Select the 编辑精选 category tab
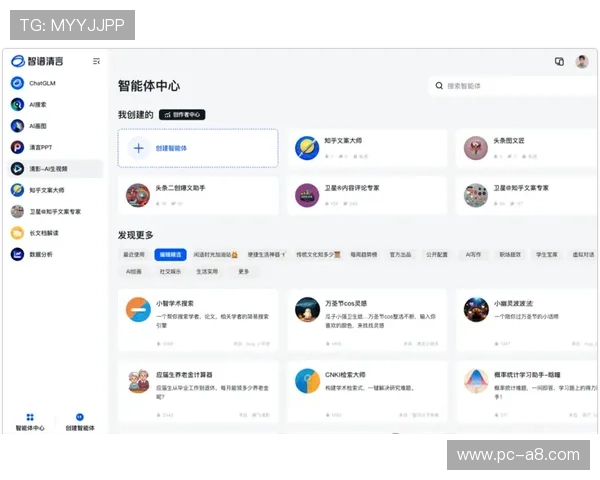Viewport: 600px width, 480px height. tap(170, 255)
